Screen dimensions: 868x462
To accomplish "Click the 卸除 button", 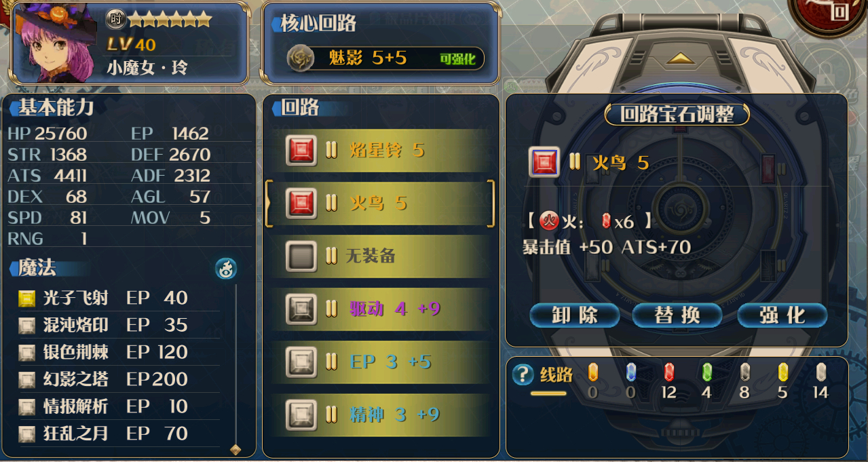I will click(x=574, y=315).
